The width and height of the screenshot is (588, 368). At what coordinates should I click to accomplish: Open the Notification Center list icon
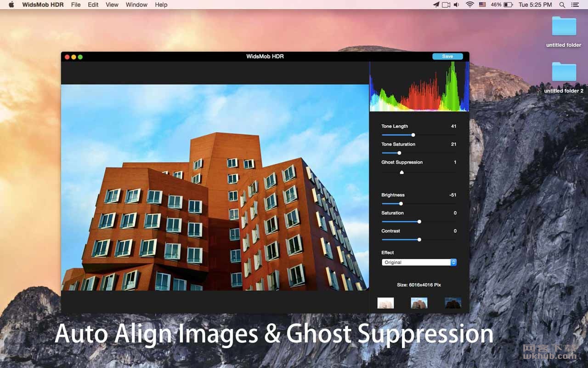pyautogui.click(x=575, y=5)
